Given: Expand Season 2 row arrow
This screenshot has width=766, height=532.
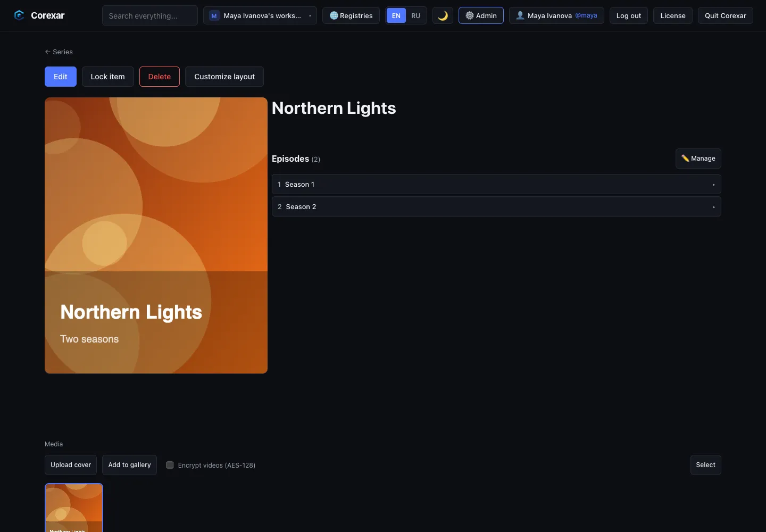Looking at the screenshot, I should [x=713, y=207].
